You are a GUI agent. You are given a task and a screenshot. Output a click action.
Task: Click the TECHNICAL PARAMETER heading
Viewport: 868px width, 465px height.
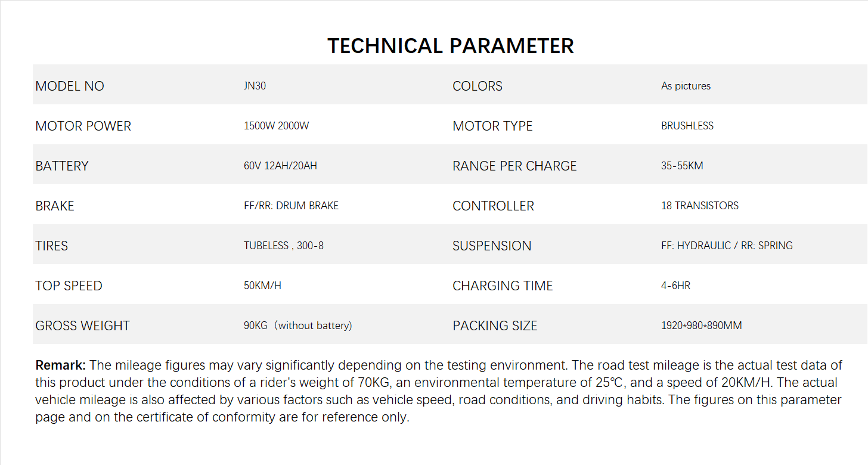pyautogui.click(x=450, y=46)
